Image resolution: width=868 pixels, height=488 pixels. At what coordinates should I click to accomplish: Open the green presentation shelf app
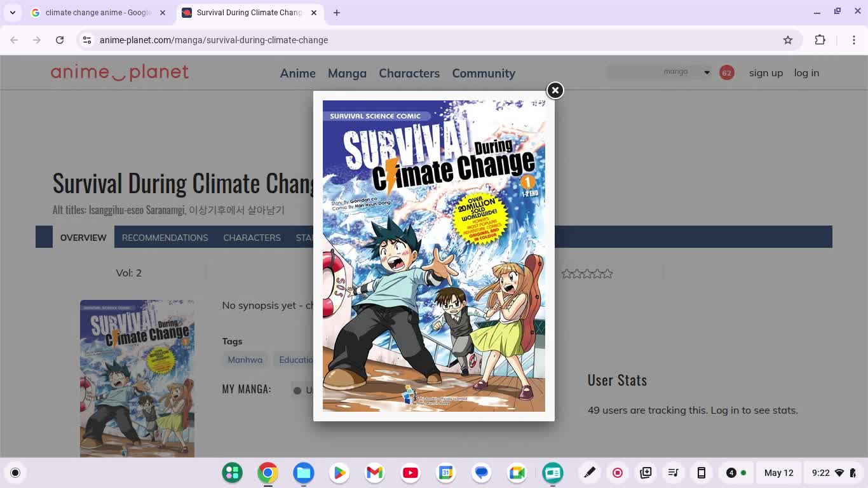coord(553,473)
